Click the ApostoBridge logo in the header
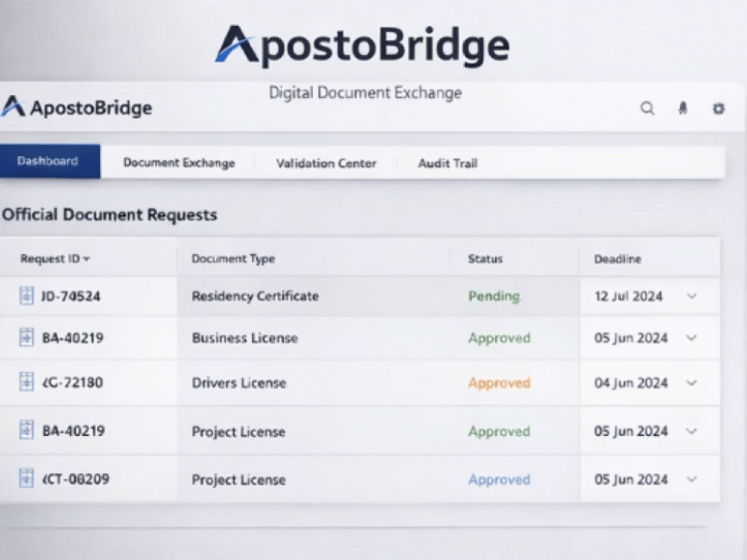 77,106
